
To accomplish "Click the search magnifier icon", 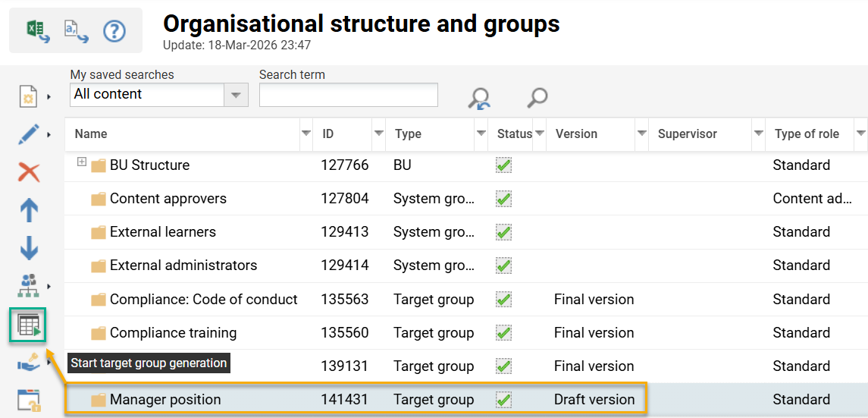I will 537,97.
